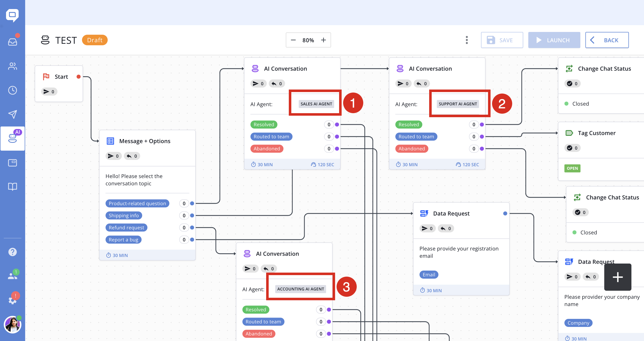Open the contacts sidebar section
The width and height of the screenshot is (644, 341).
point(13,66)
